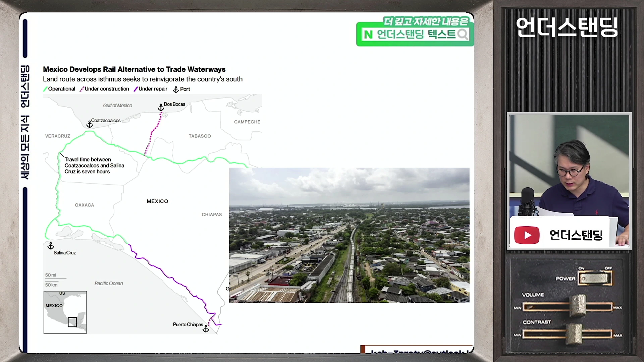
Task: Click the 'MEXICO' label in the inset map
Action: point(54,306)
